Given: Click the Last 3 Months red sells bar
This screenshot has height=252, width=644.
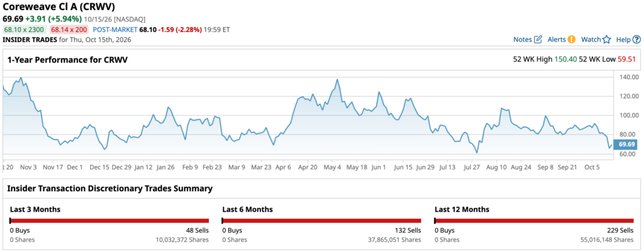Looking at the screenshot, I should 109,221.
